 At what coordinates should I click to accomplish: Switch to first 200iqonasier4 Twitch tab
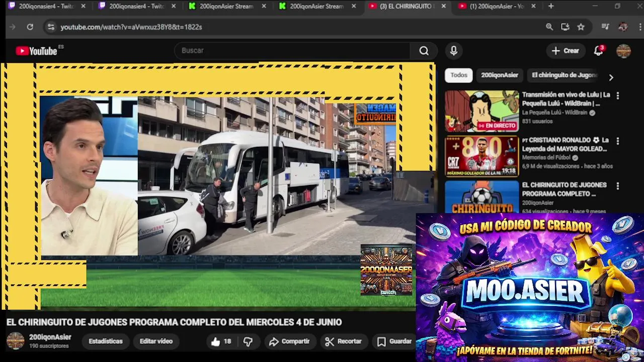47,6
